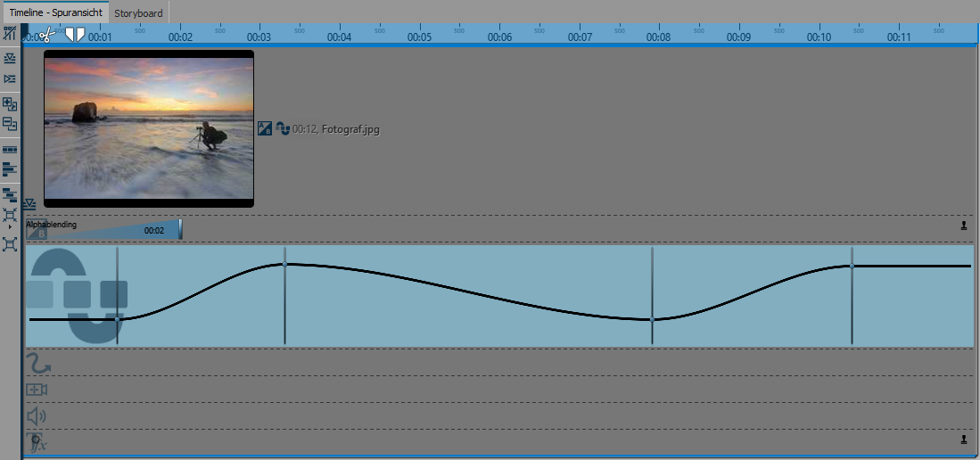The image size is (980, 460).
Task: Click the shrink-to-fit arrows icon in left toolbar
Action: pyautogui.click(x=10, y=216)
